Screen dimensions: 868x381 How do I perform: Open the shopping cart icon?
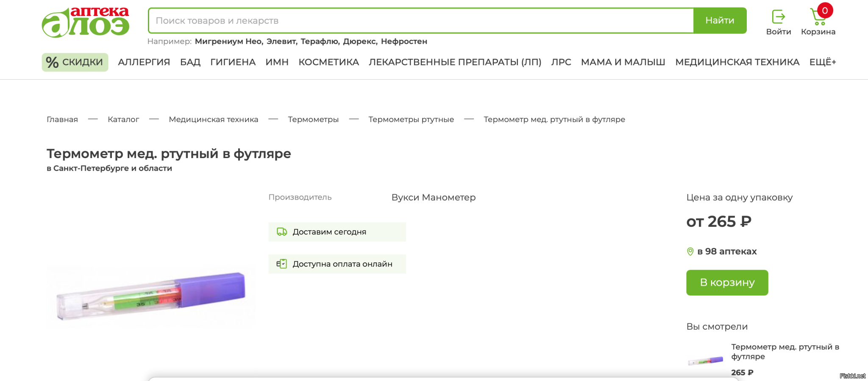point(818,17)
